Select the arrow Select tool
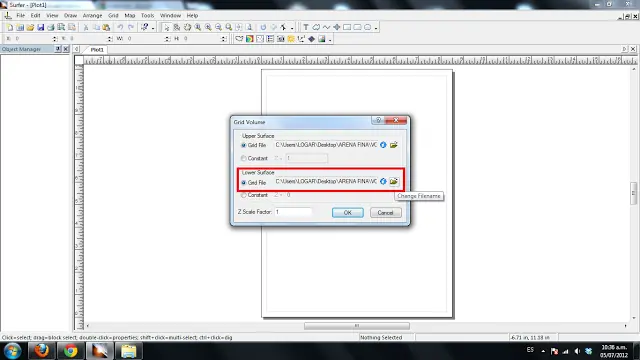This screenshot has height=360, width=640. coord(166,27)
